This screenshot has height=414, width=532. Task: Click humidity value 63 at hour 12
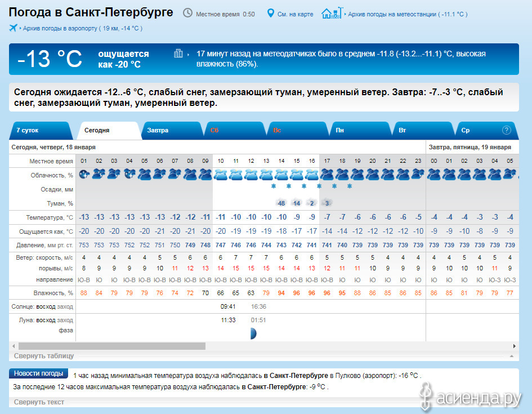click(251, 293)
